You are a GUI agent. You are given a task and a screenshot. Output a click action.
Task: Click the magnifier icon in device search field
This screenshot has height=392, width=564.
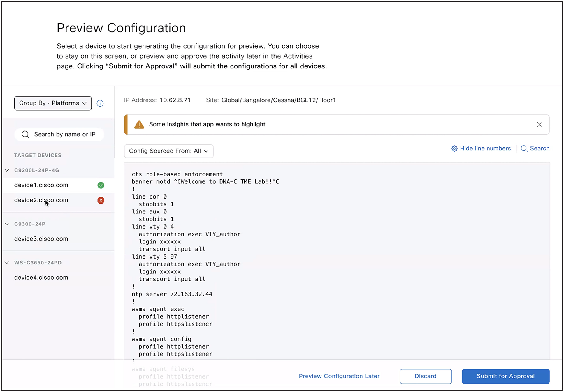[x=25, y=135]
